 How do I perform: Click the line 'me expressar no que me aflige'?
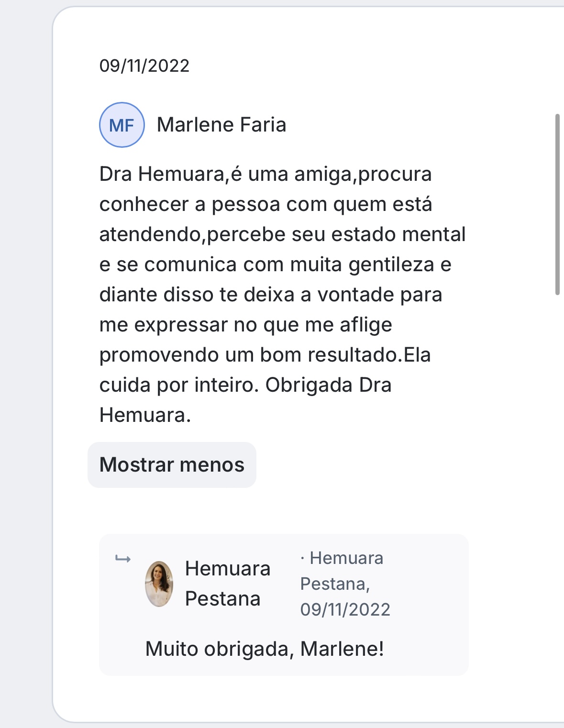coord(245,325)
